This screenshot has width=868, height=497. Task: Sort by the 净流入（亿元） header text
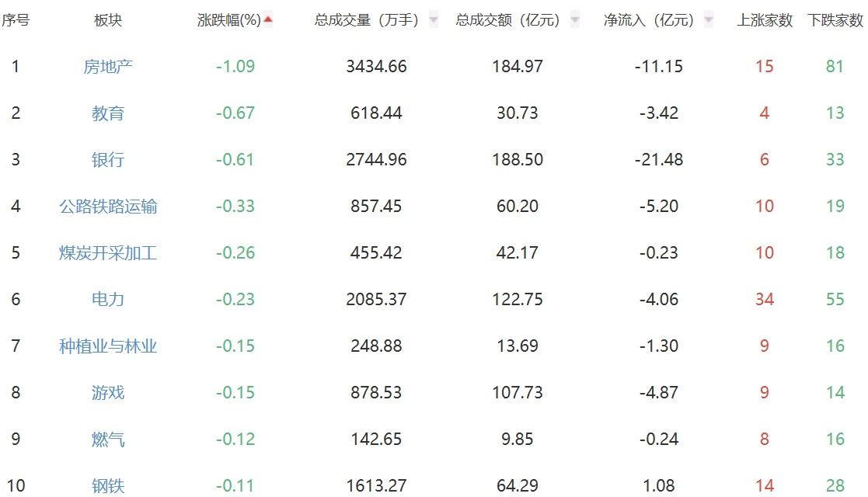[x=649, y=21]
